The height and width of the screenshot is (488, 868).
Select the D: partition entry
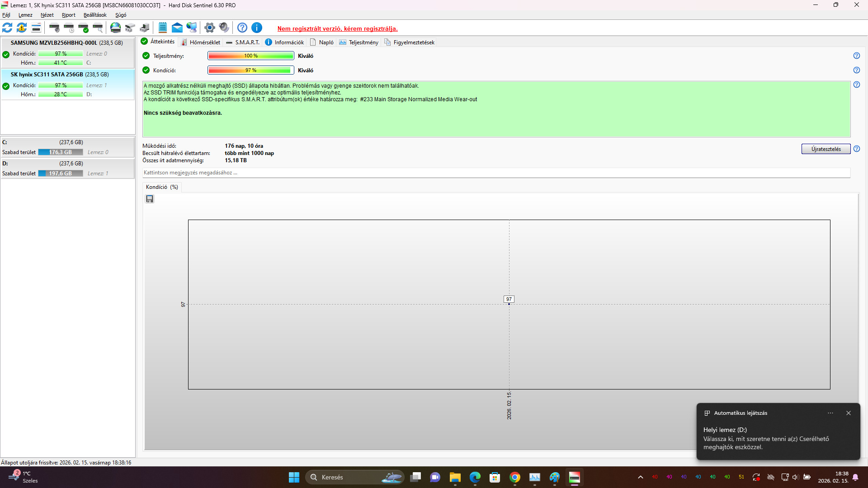pyautogui.click(x=67, y=169)
